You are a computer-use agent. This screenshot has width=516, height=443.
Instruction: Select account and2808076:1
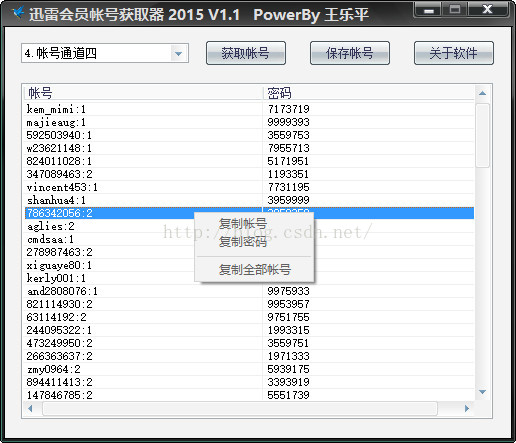[62, 291]
